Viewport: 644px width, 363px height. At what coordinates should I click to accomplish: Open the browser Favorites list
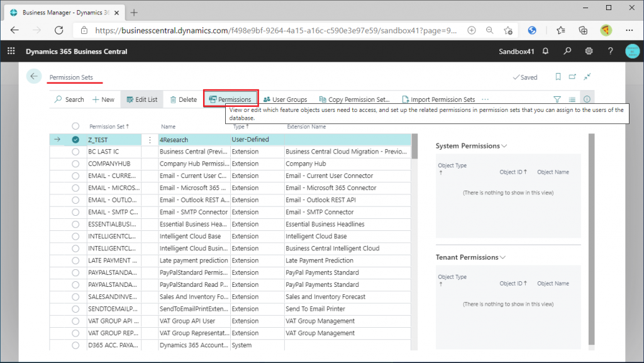pyautogui.click(x=560, y=30)
